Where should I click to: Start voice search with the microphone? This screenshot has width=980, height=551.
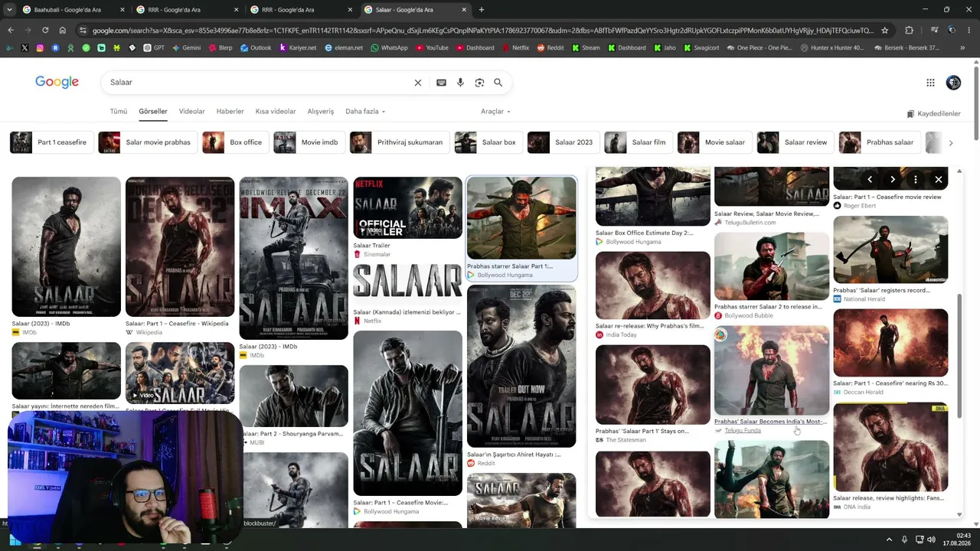(460, 83)
